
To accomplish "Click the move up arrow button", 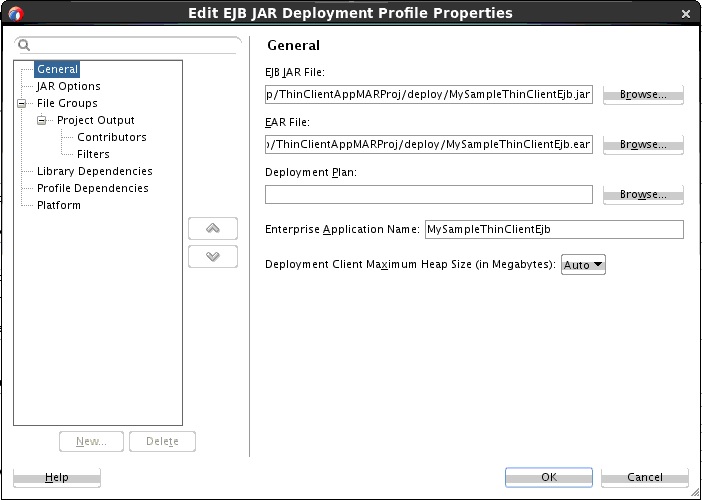I will click(x=213, y=228).
